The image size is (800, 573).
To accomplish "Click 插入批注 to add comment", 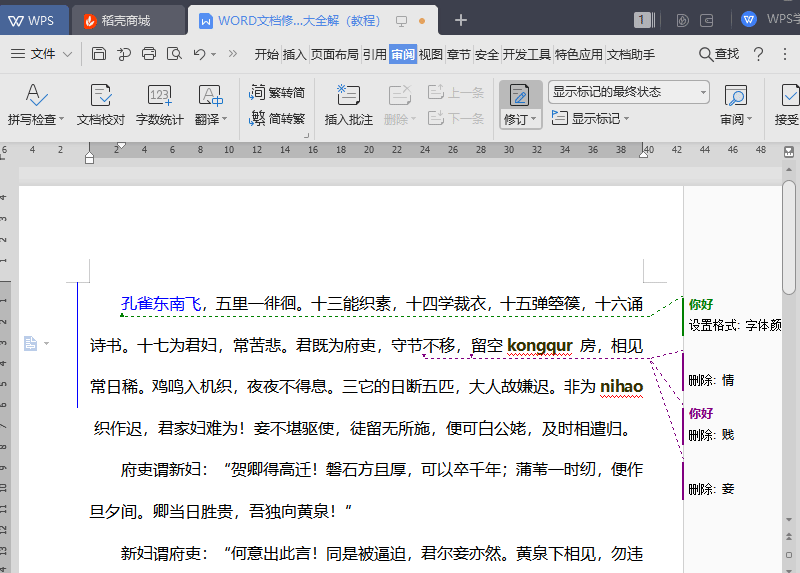I will 348,105.
